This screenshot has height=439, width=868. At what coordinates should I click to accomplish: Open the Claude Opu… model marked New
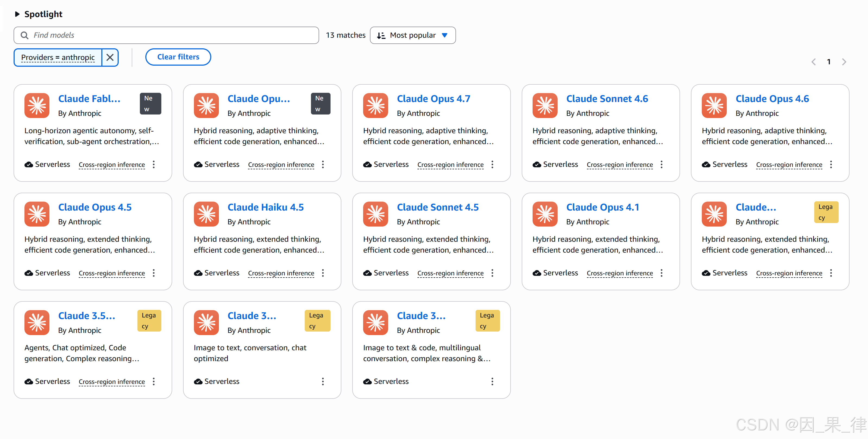(259, 99)
